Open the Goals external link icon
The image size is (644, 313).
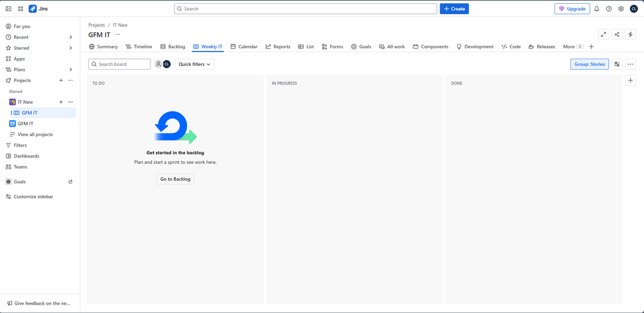tap(70, 182)
